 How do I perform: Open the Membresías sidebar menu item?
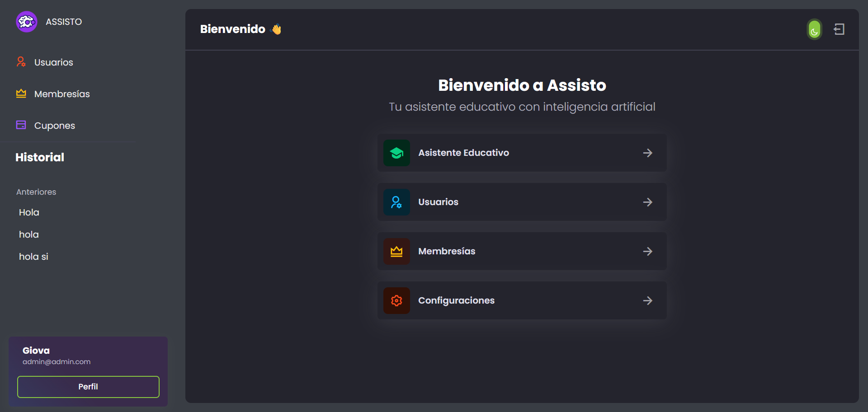(x=62, y=94)
